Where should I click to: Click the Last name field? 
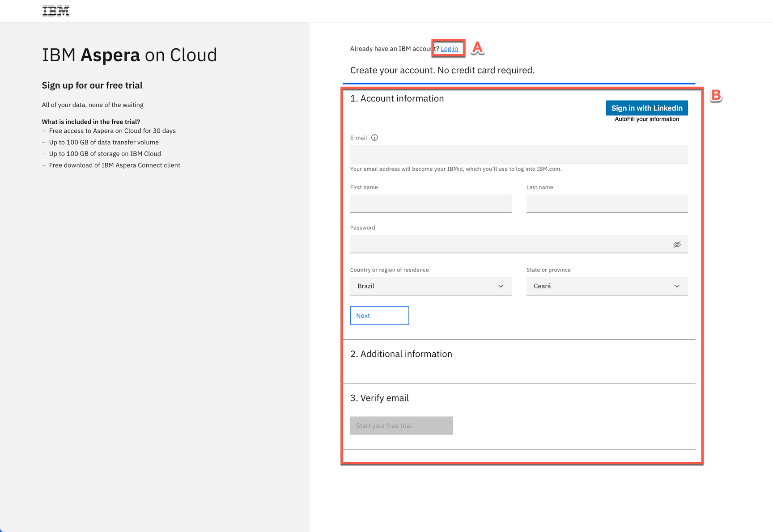tap(607, 203)
